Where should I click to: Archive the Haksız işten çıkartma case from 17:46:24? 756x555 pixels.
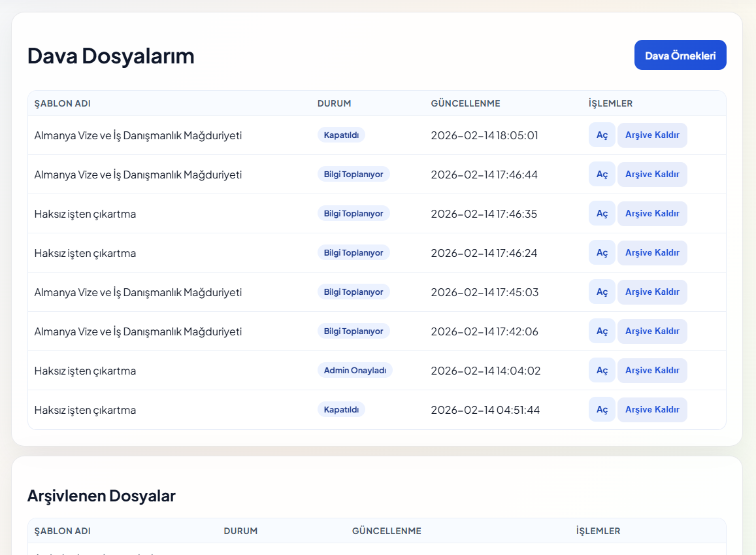pyautogui.click(x=652, y=252)
